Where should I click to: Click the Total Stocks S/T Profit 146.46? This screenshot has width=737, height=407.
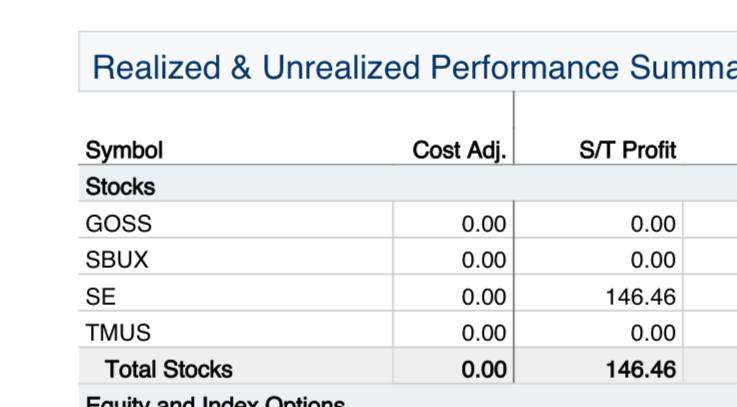click(641, 369)
